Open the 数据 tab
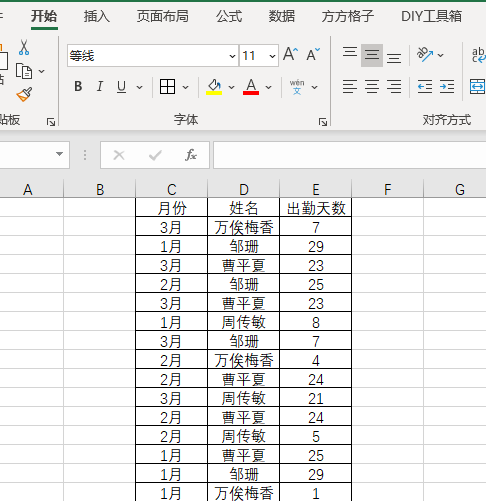The width and height of the screenshot is (486, 501). point(282,16)
